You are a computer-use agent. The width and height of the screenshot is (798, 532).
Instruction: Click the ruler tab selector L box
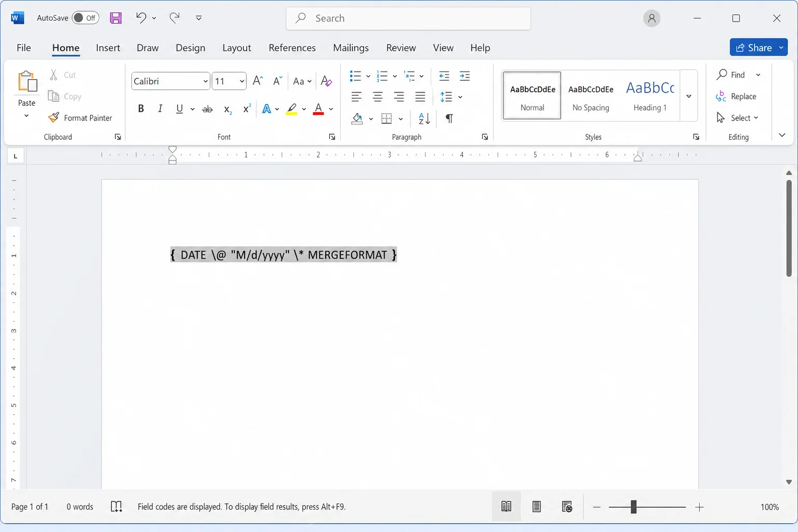click(16, 156)
